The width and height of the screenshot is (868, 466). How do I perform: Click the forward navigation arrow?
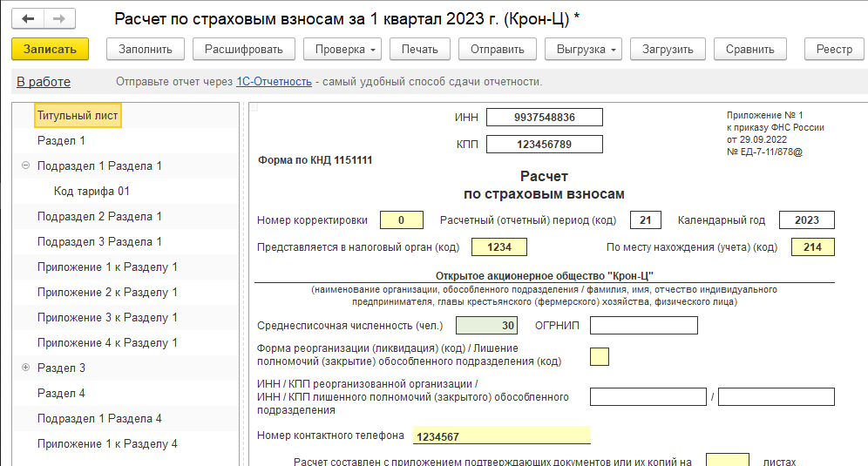pyautogui.click(x=58, y=18)
